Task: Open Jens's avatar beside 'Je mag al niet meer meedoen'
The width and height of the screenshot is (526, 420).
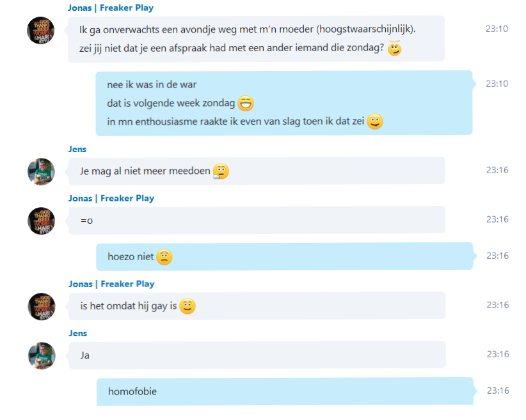Action: tap(41, 171)
